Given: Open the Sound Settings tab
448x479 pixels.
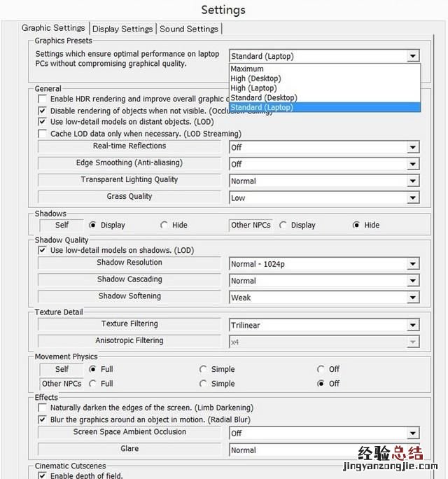Looking at the screenshot, I should point(189,29).
